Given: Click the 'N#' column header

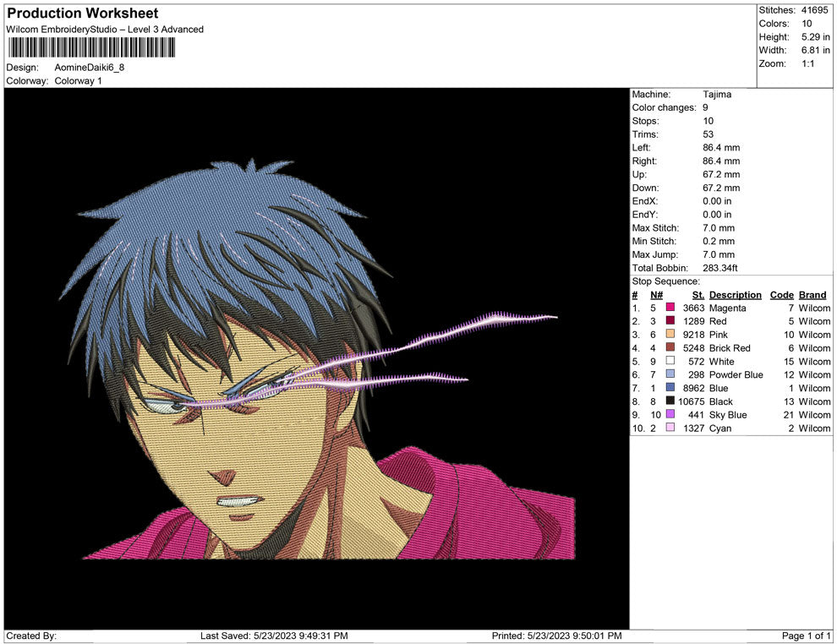Looking at the screenshot, I should pyautogui.click(x=656, y=295).
